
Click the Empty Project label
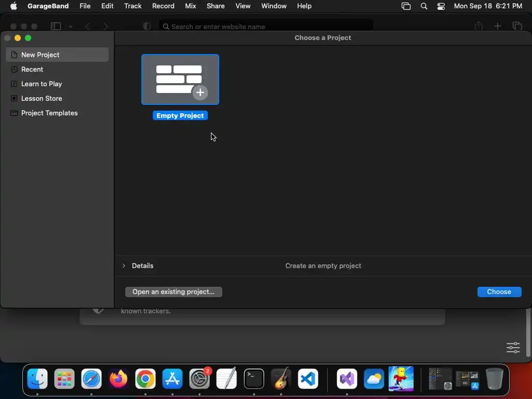pyautogui.click(x=180, y=116)
